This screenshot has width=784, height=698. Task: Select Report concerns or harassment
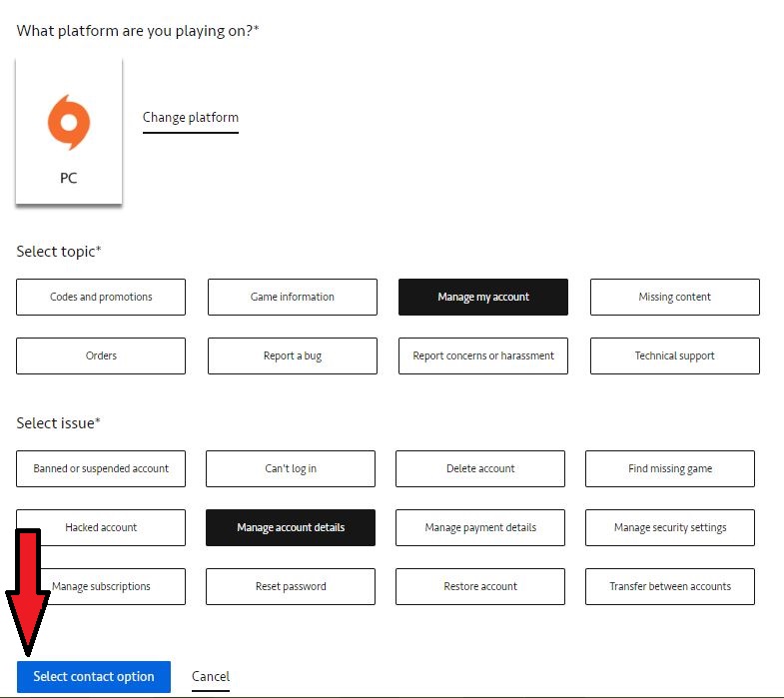point(483,356)
